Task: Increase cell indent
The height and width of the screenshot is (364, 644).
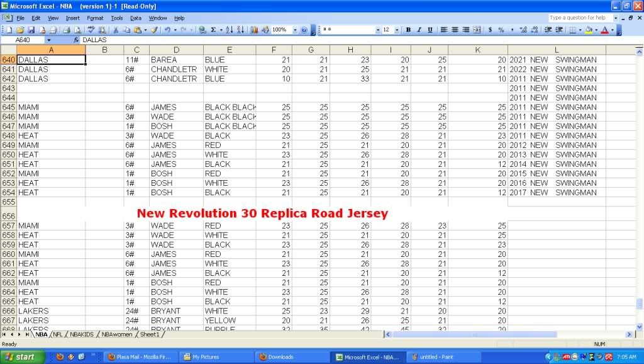Action: pyautogui.click(x=559, y=30)
